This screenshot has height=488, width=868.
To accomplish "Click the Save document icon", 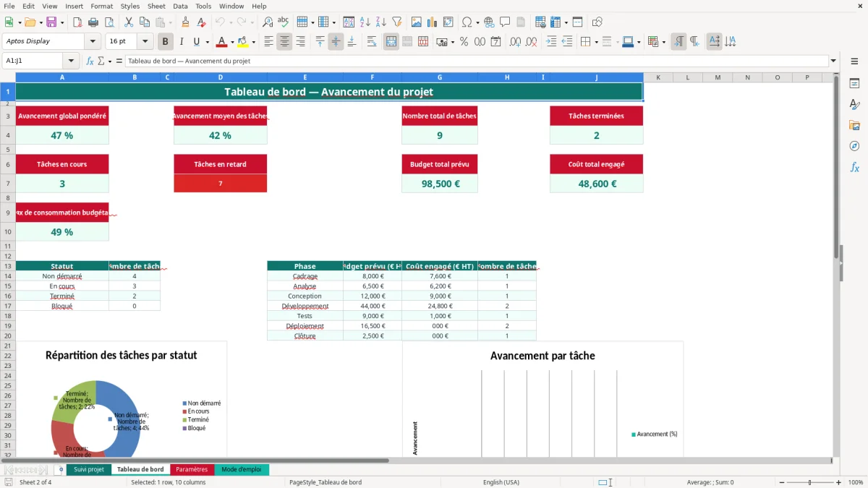I will (51, 22).
